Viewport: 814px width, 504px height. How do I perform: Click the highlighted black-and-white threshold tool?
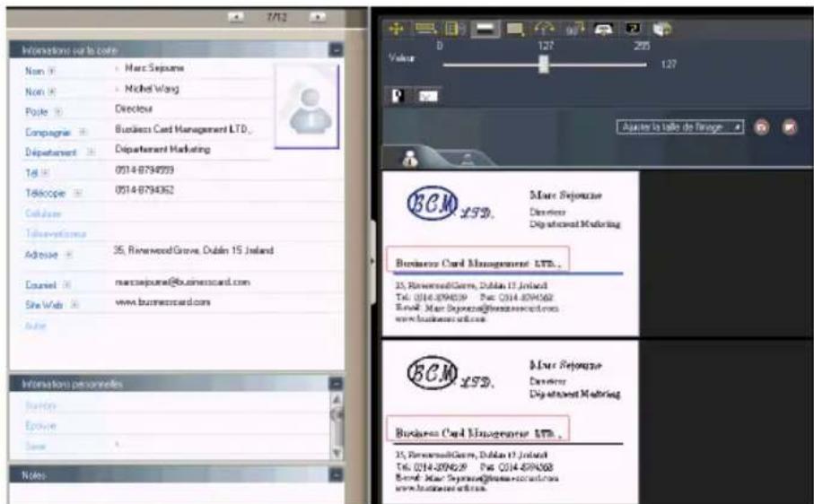coord(485,29)
